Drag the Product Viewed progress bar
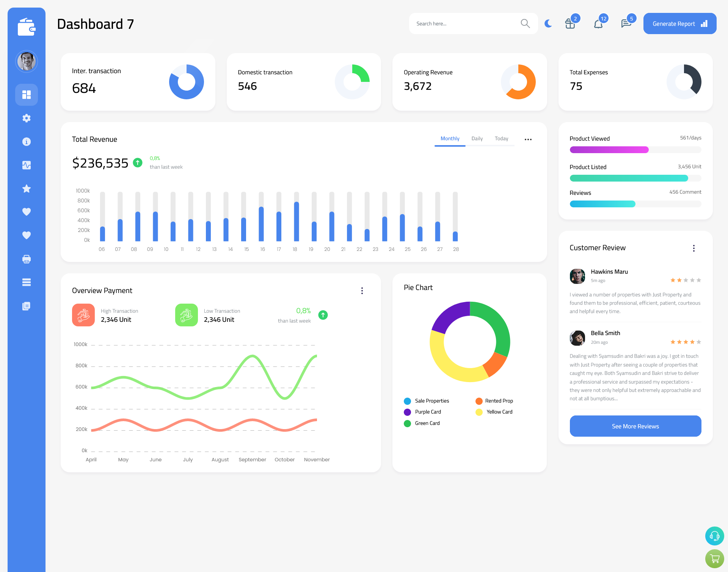The image size is (728, 572). (635, 149)
